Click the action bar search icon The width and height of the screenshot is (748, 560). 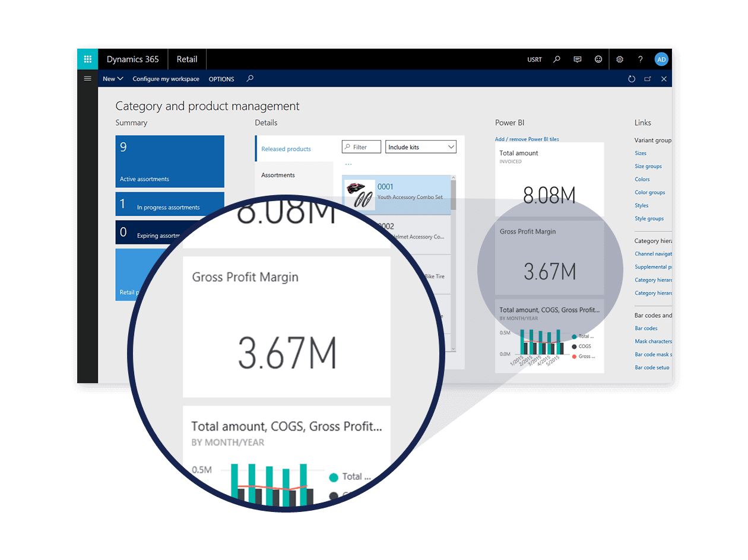tap(250, 78)
